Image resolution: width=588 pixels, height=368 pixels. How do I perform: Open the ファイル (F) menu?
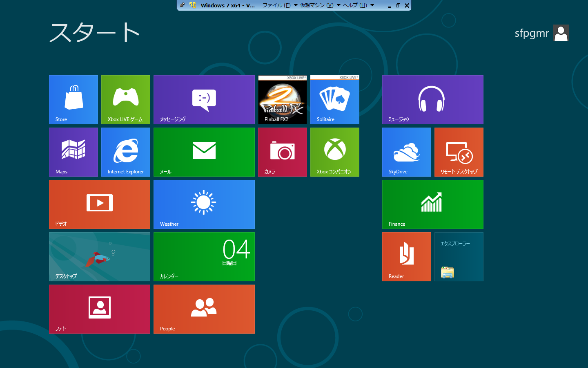tap(276, 5)
